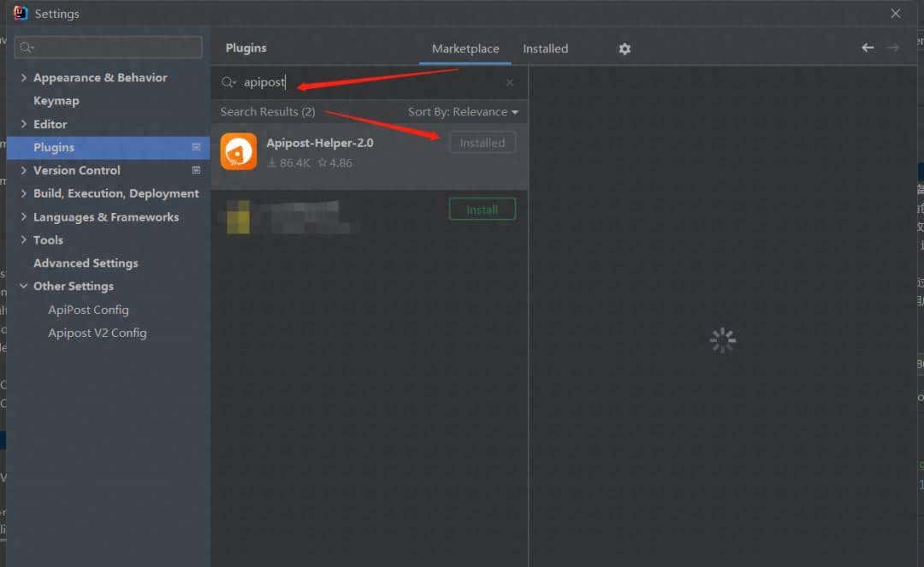Click the project-level icon beside Plugins
Viewport: 924px width, 567px height.
click(196, 147)
